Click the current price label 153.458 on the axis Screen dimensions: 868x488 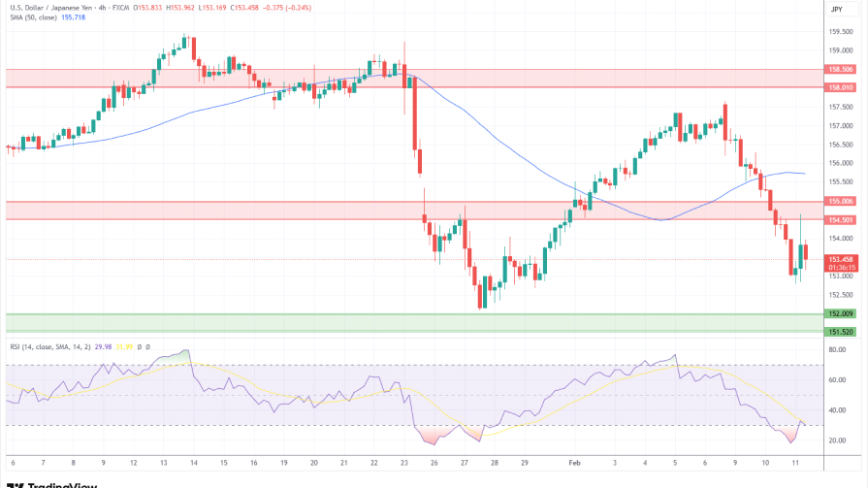pyautogui.click(x=841, y=259)
